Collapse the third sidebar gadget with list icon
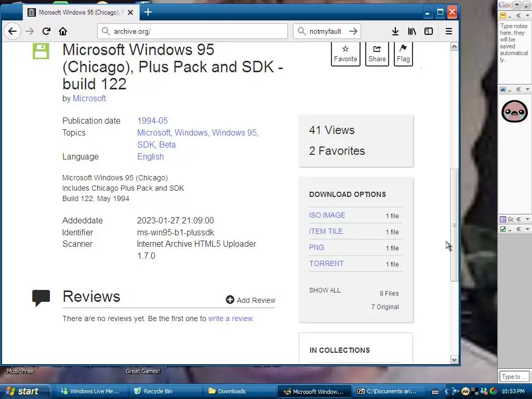Screen dimensions: 532x399 (518, 219)
